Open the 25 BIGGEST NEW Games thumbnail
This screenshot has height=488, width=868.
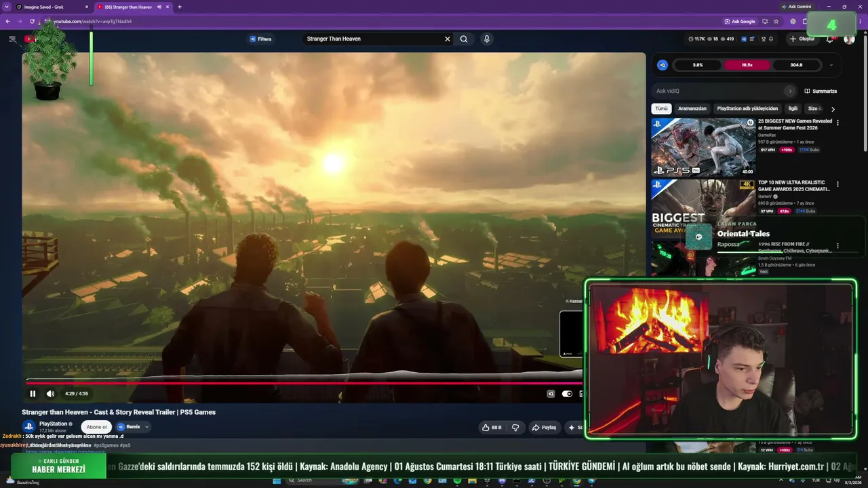[703, 147]
